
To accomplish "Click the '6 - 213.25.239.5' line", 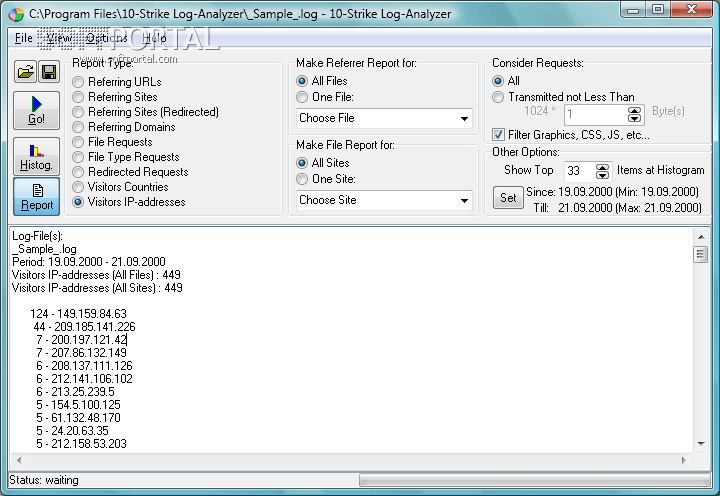I will pyautogui.click(x=75, y=392).
